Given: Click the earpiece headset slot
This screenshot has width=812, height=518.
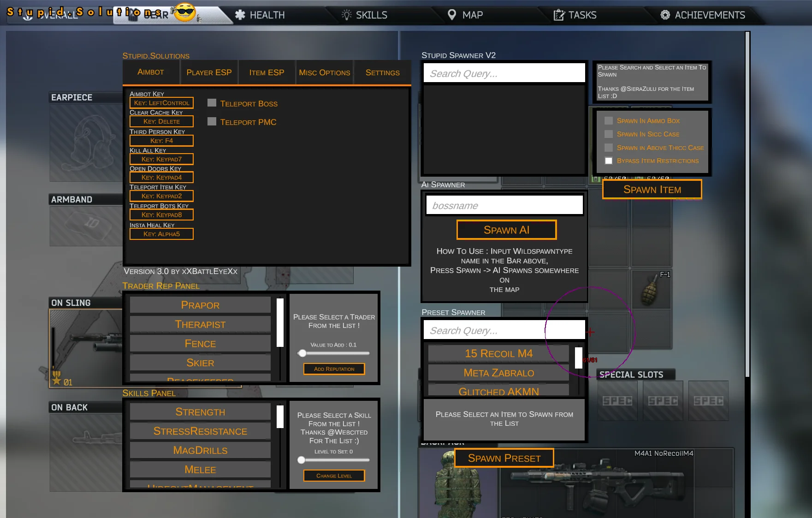Looking at the screenshot, I should coord(86,142).
